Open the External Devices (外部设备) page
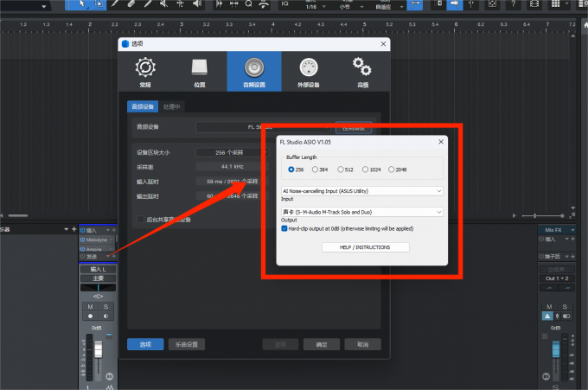This screenshot has width=588, height=390. click(309, 72)
